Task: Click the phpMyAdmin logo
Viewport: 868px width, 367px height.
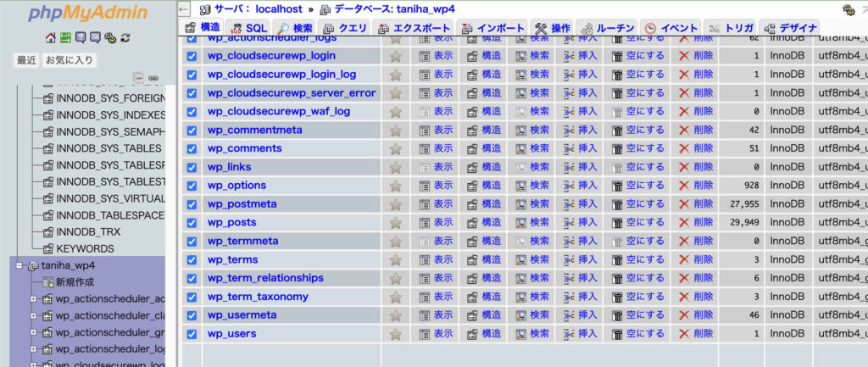Action: click(x=87, y=14)
